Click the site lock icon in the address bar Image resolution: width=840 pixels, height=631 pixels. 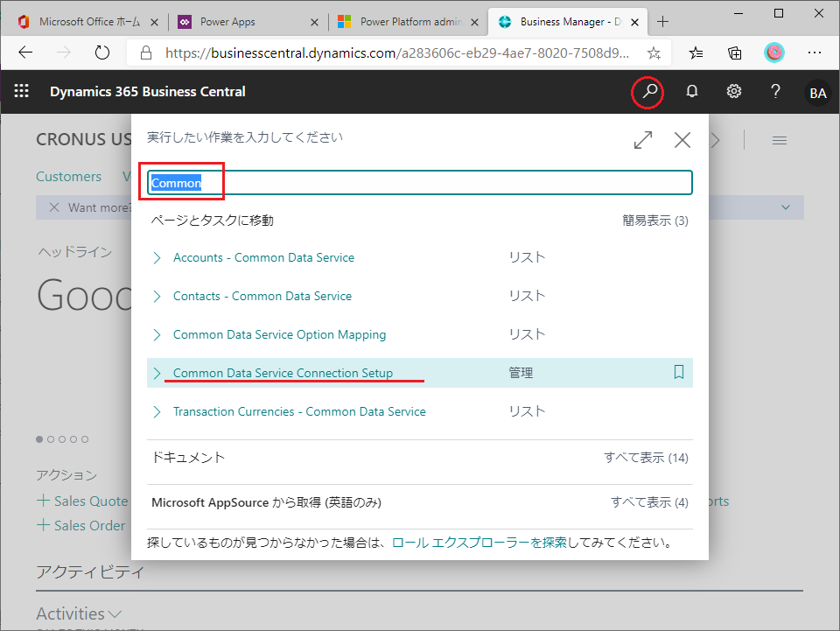[x=146, y=53]
